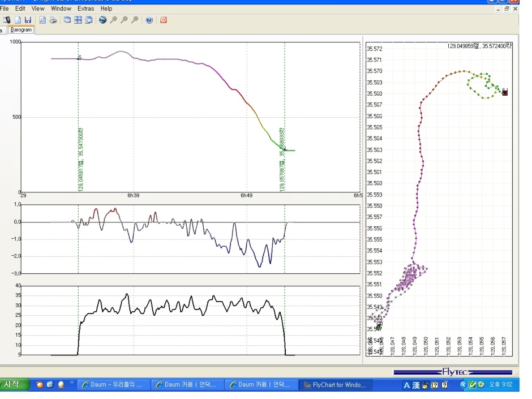Click the landing marker line on barogram
Screen dimensions: 532x399
285,117
